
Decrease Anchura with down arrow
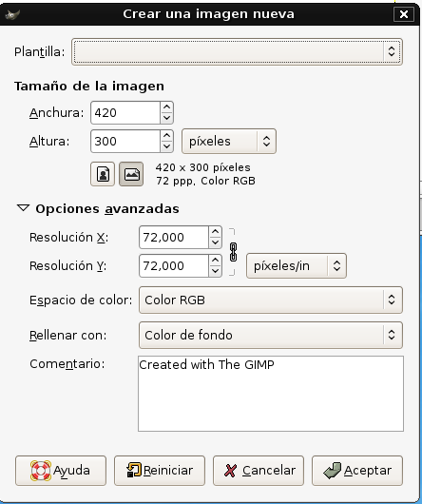click(x=166, y=118)
